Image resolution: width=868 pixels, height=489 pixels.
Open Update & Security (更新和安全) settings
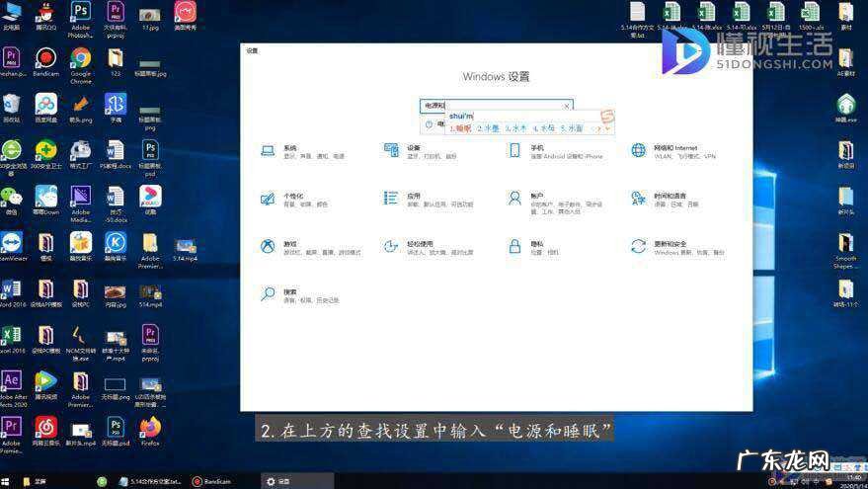pos(678,248)
